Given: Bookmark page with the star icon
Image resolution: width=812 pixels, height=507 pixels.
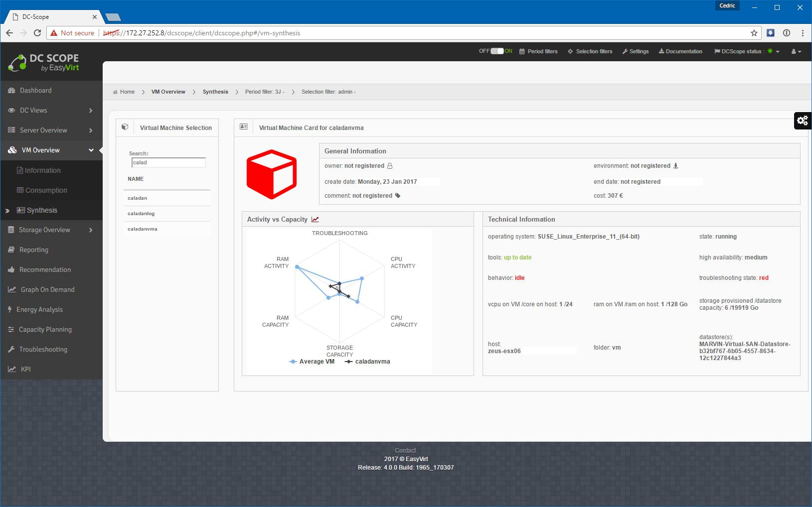Looking at the screenshot, I should 754,33.
